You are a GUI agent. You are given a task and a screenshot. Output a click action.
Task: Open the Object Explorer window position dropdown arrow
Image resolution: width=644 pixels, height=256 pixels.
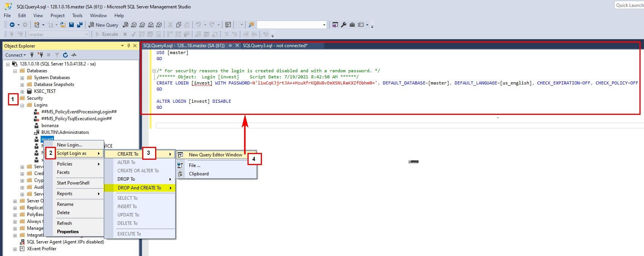pyautogui.click(x=122, y=46)
